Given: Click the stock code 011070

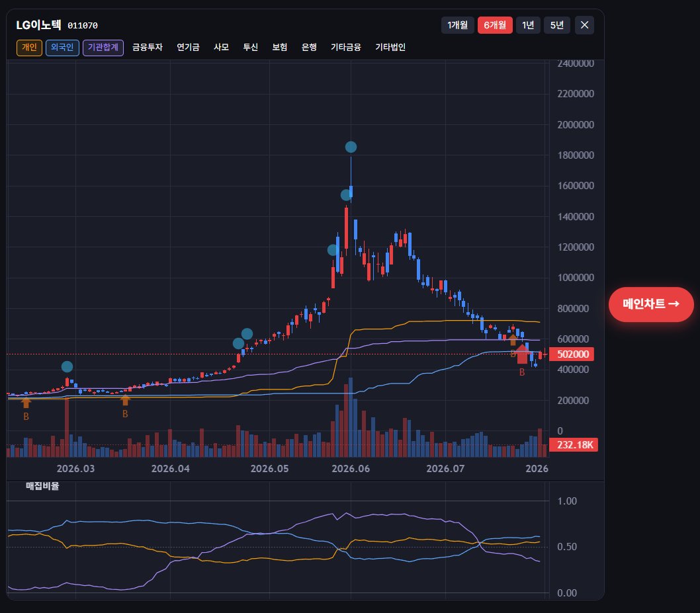Looking at the screenshot, I should tap(83, 26).
